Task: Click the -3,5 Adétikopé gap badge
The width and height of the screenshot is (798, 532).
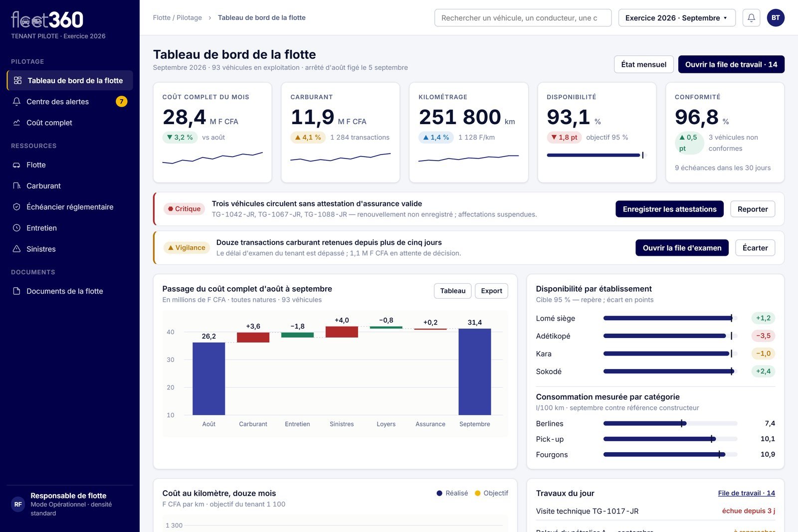Action: click(763, 336)
